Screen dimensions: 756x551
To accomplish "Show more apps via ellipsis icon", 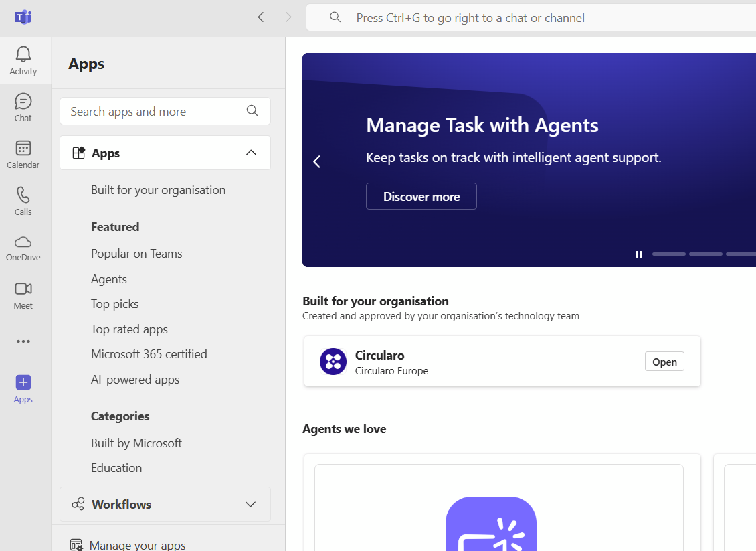I will (x=23, y=341).
